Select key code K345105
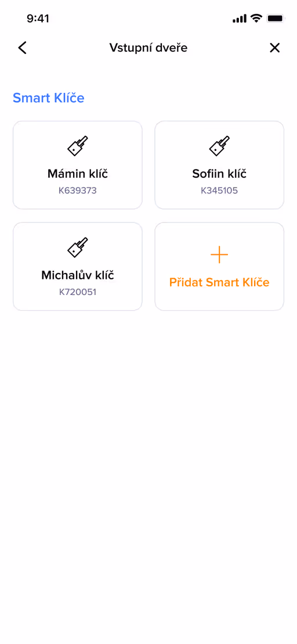297x644 pixels. tap(219, 190)
